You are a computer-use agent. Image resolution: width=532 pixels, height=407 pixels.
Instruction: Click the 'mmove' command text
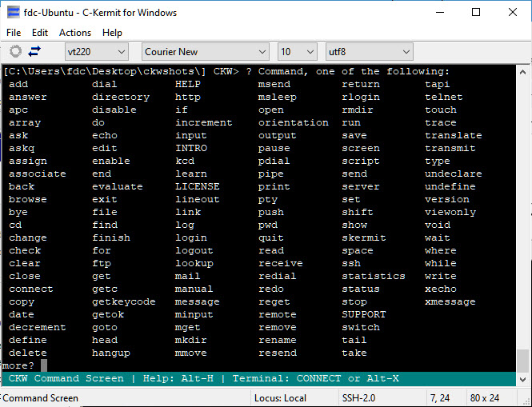pyautogui.click(x=190, y=353)
